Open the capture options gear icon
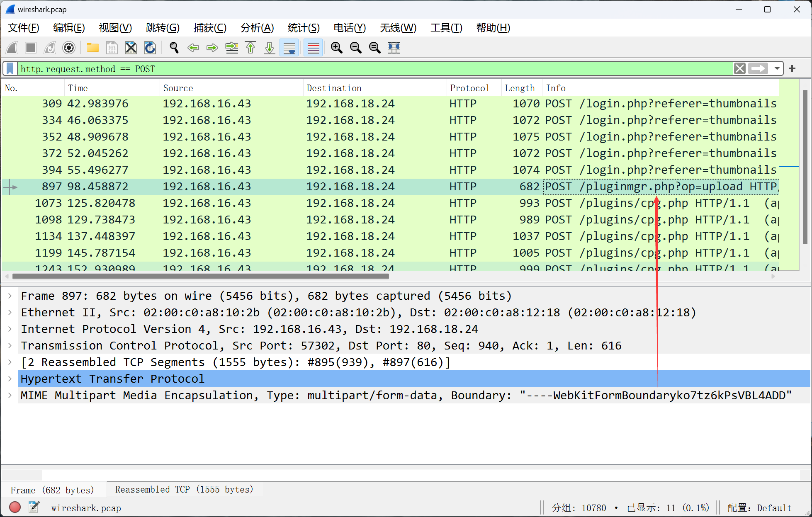 point(69,48)
